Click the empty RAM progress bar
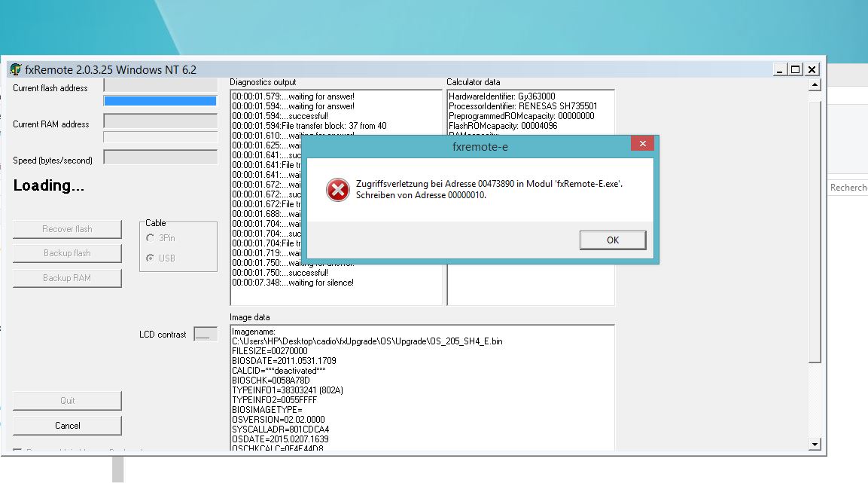This screenshot has width=868, height=483. 160,137
